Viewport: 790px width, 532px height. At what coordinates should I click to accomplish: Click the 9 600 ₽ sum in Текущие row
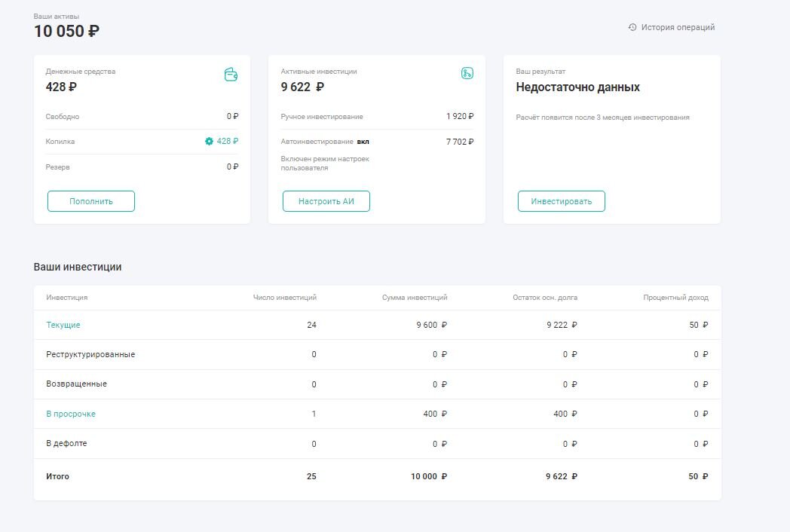432,325
